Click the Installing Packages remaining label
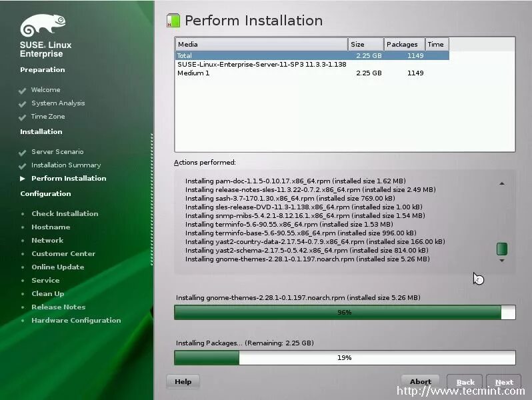 [245, 343]
